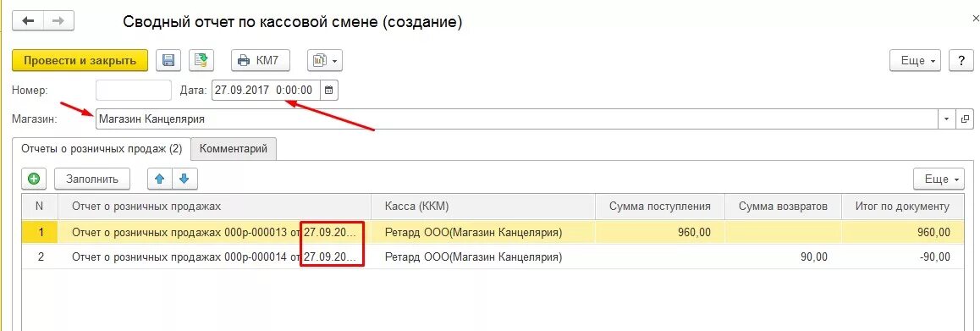Viewport: 980px width, 331px height.
Task: Click the Сумма поступления column header
Action: [659, 207]
